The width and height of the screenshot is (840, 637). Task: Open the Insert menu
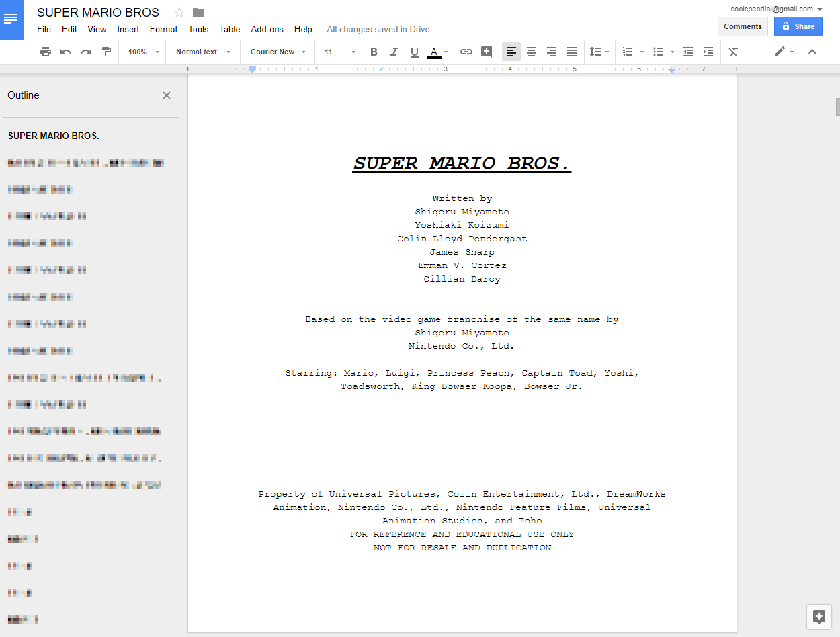point(128,29)
